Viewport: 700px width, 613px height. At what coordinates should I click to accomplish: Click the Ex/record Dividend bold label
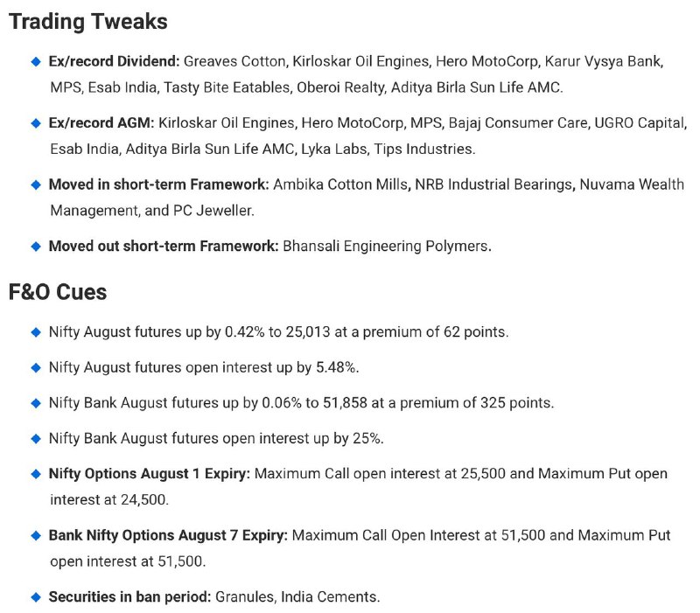(114, 61)
